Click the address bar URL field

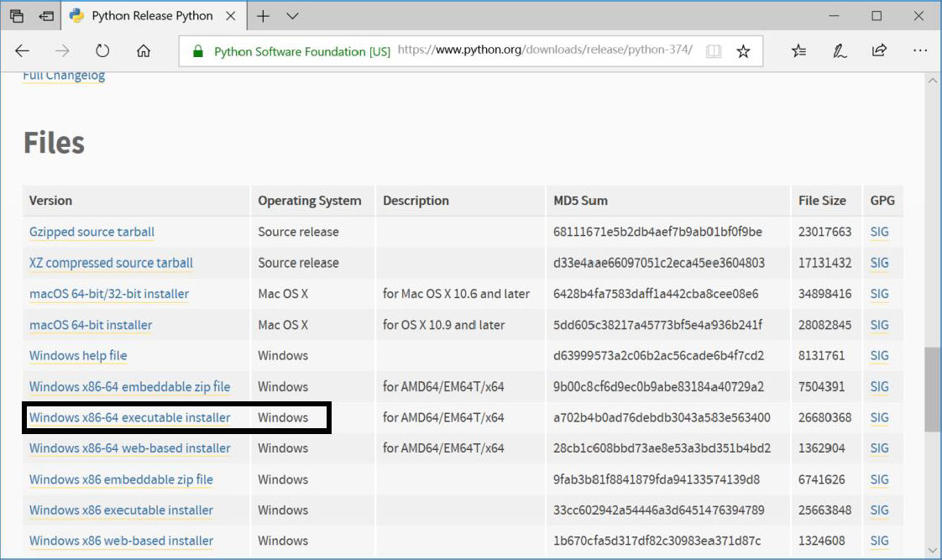coord(544,50)
